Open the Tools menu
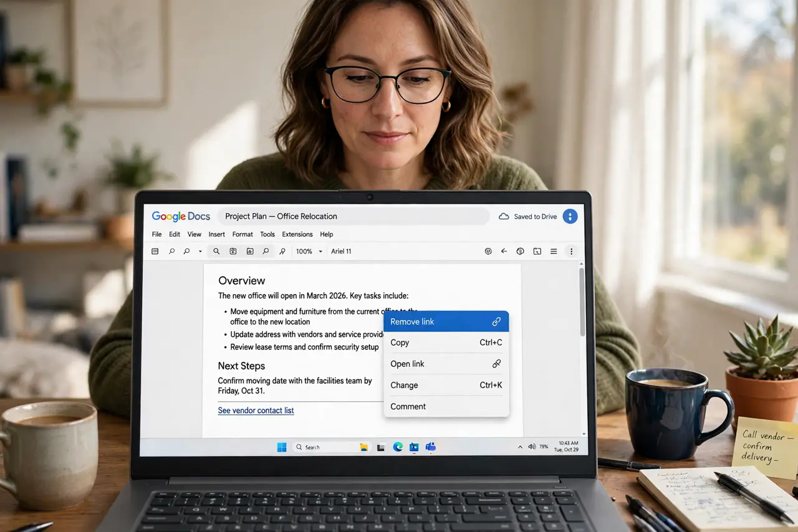 pos(267,234)
